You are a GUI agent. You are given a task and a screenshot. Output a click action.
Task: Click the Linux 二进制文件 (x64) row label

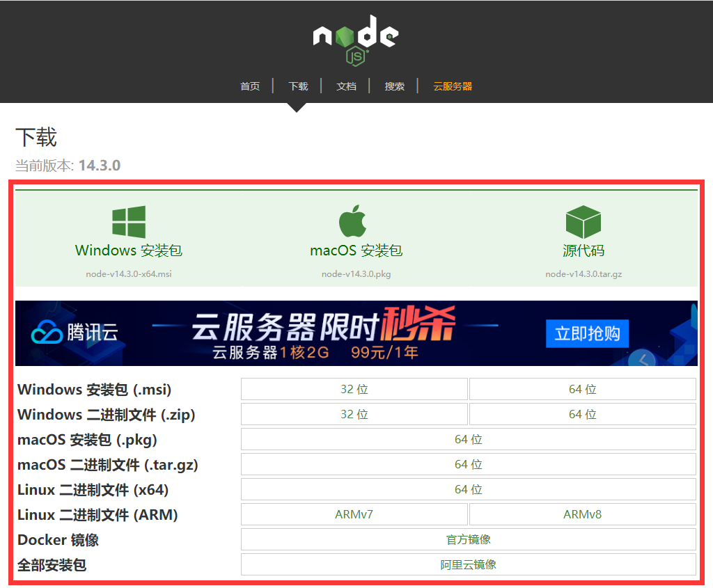[93, 489]
